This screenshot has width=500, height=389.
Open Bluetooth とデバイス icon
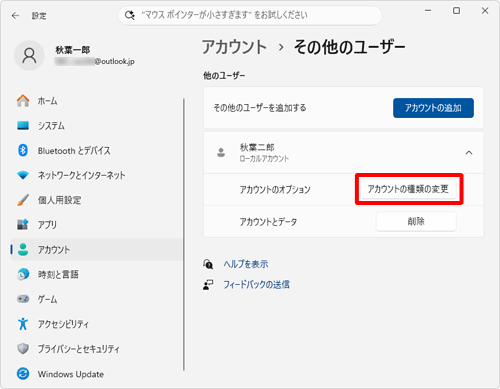tap(23, 150)
